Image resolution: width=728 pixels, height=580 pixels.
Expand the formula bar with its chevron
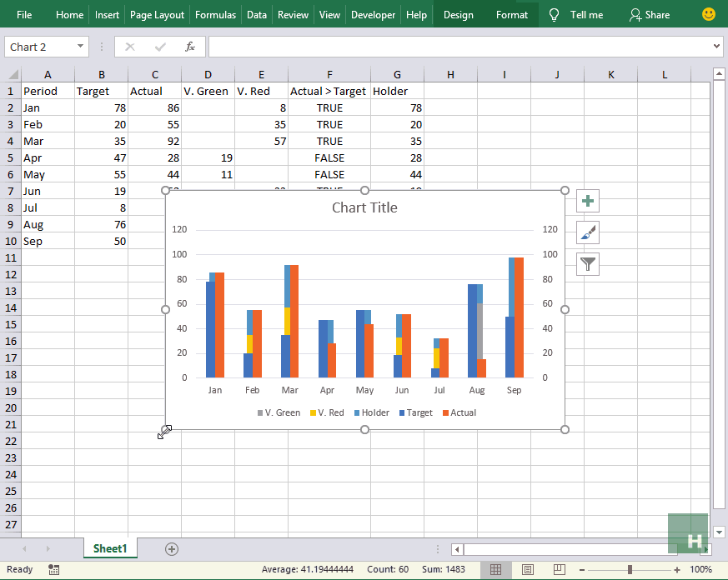click(x=719, y=47)
